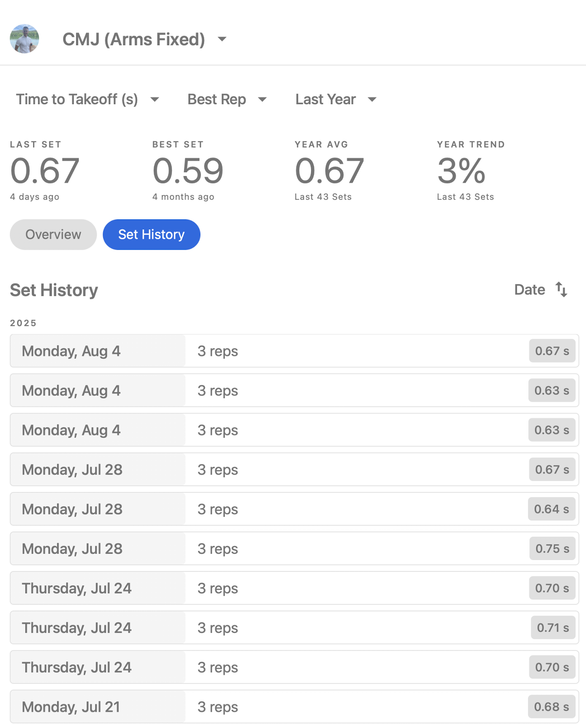Image resolution: width=586 pixels, height=728 pixels.
Task: Open the Thursday, Jul 24 0.71 s row
Action: click(x=294, y=628)
